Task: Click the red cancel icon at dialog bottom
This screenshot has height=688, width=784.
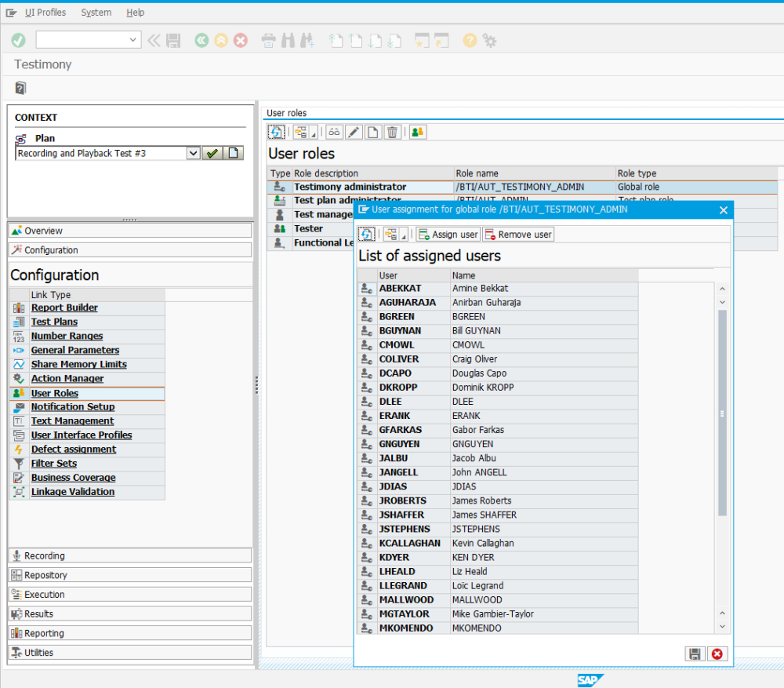Action: [716, 653]
